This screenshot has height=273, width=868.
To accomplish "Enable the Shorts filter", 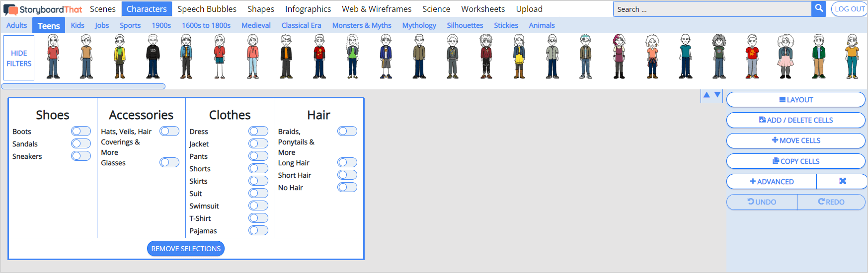I will pos(258,168).
